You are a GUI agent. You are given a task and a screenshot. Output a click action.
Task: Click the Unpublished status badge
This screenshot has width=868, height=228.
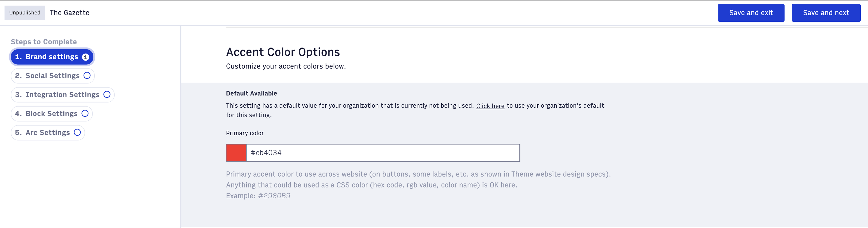24,13
